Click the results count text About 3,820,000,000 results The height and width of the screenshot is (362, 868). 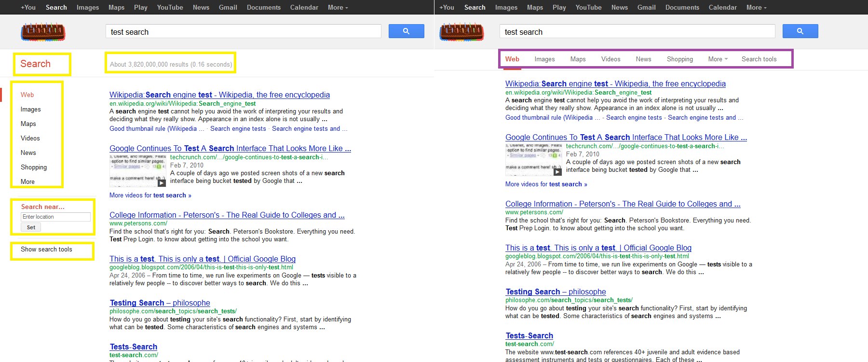coord(171,64)
